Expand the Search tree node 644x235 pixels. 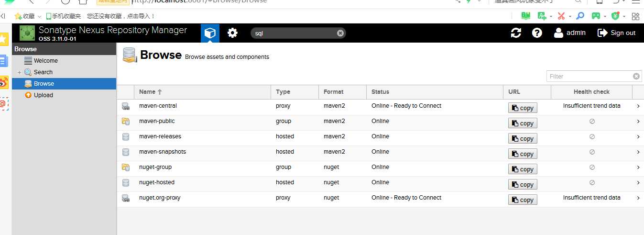(19, 72)
